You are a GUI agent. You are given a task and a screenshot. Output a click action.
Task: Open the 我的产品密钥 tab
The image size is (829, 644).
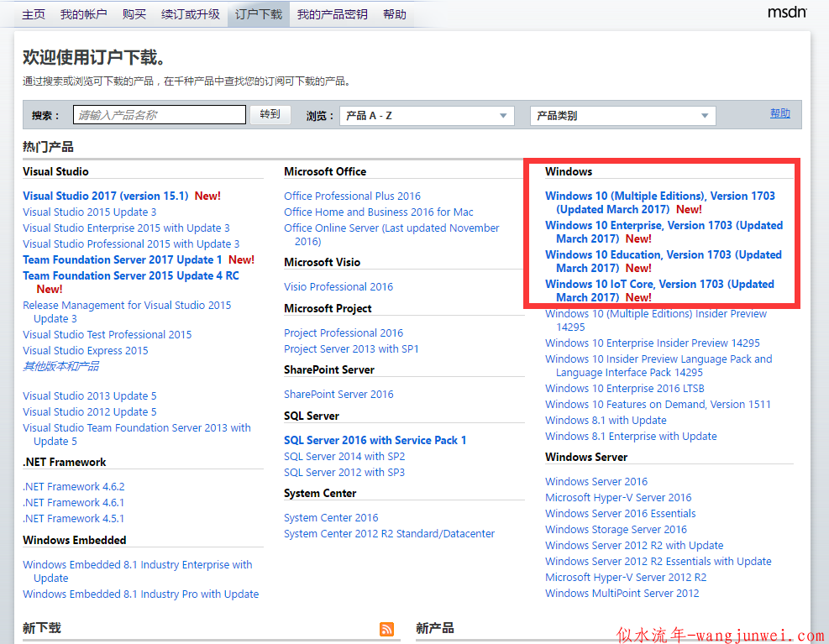pyautogui.click(x=332, y=14)
